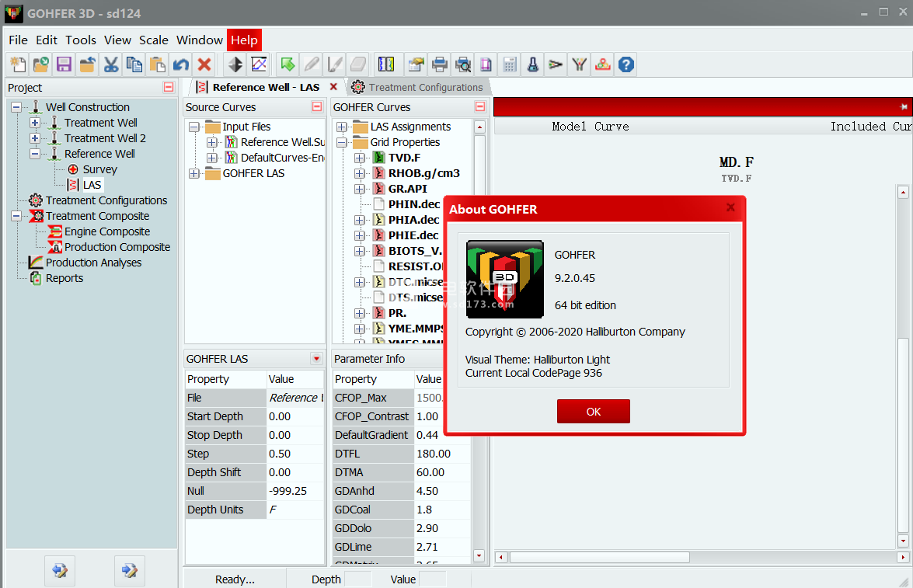Collapse the Project panel with its red minus button
This screenshot has height=588, width=913.
(x=169, y=87)
